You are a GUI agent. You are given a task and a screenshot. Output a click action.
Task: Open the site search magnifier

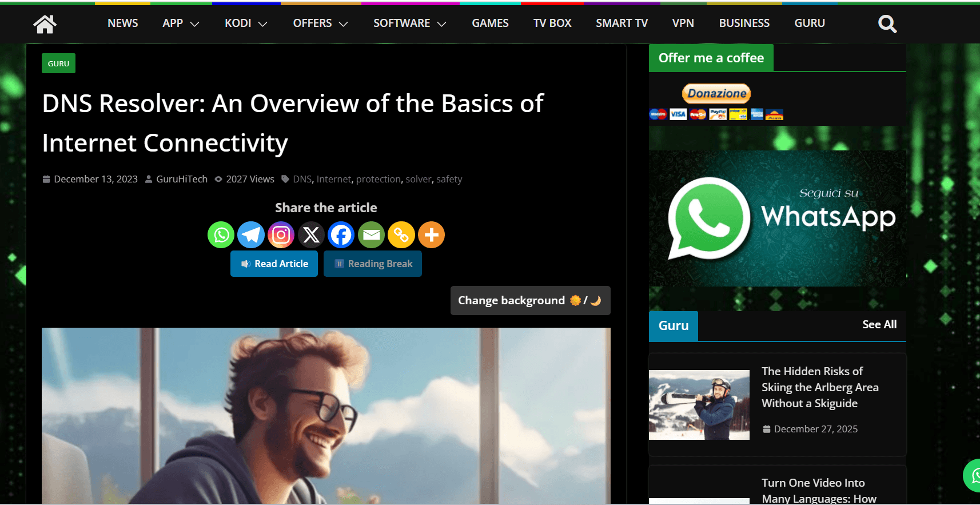tap(887, 24)
